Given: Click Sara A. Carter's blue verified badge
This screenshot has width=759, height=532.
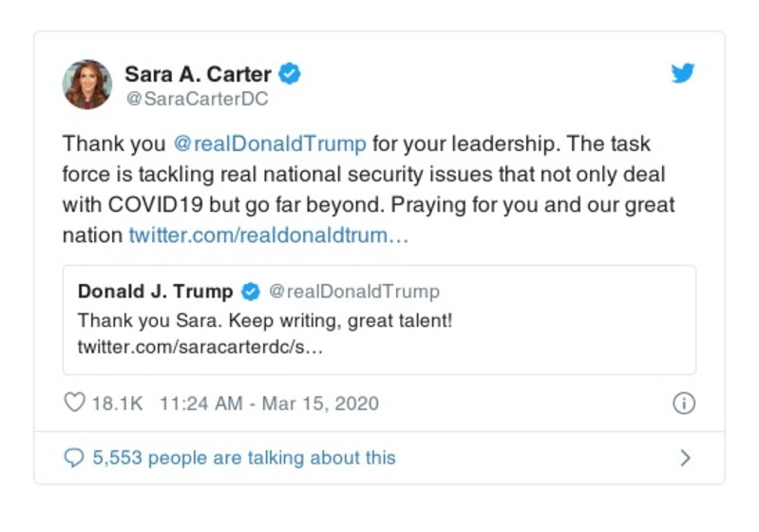Looking at the screenshot, I should [293, 74].
